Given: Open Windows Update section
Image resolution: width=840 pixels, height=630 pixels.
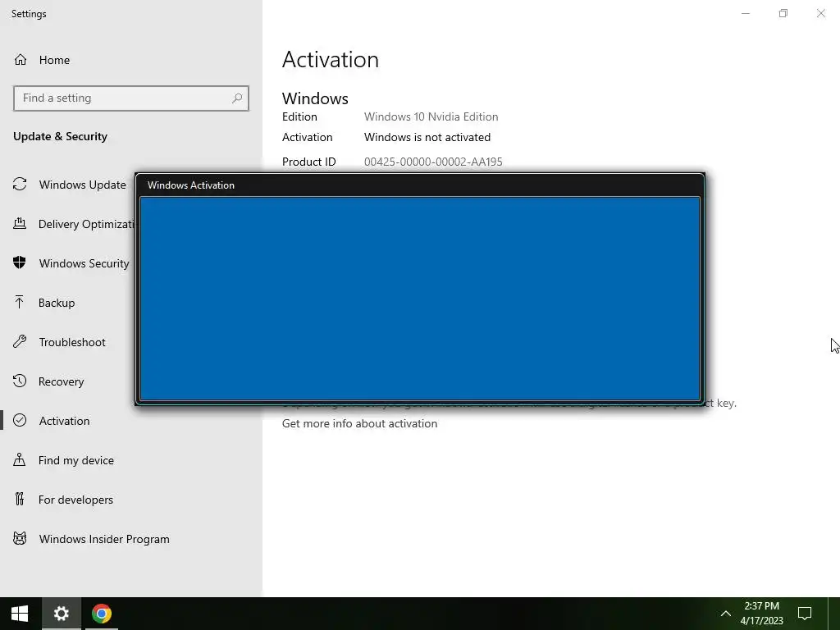Looking at the screenshot, I should tap(83, 185).
